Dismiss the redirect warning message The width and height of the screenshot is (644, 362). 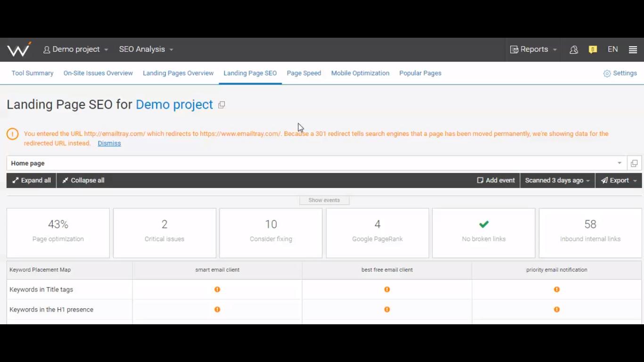109,143
